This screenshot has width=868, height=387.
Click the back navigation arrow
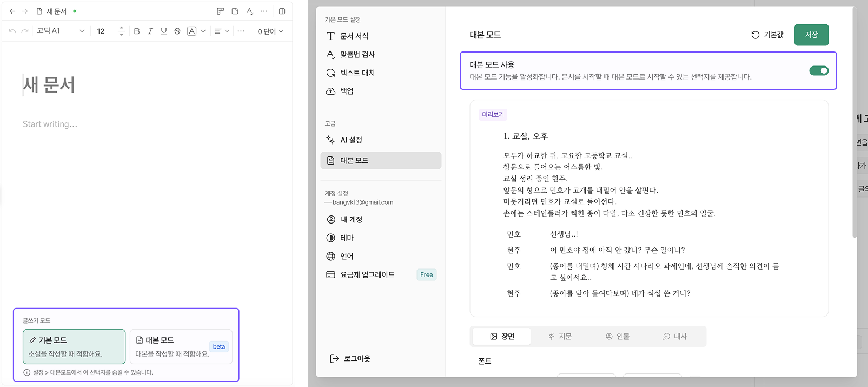point(12,11)
